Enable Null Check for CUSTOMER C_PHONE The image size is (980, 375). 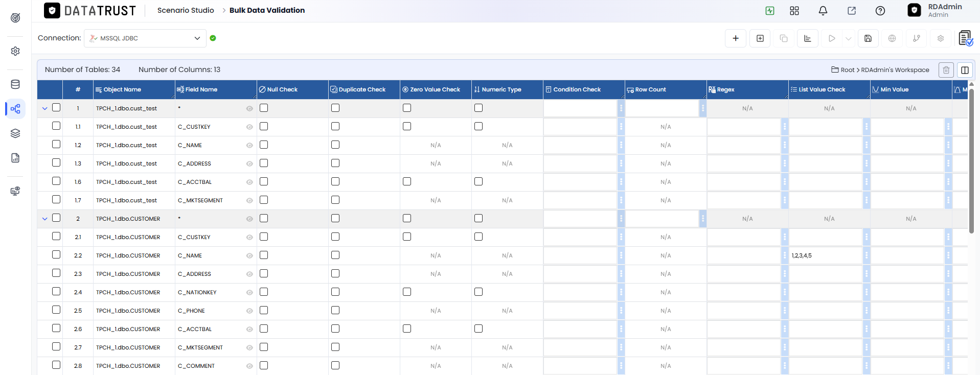(264, 311)
